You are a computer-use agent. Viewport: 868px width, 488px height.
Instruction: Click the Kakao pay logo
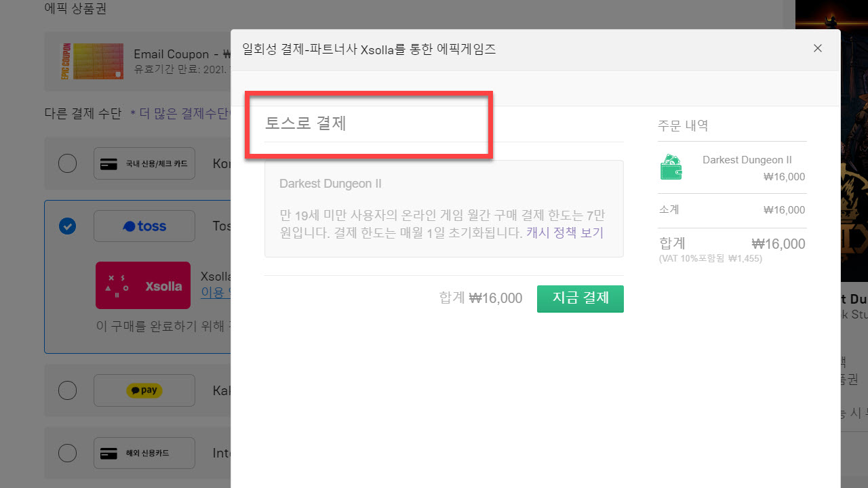point(144,390)
